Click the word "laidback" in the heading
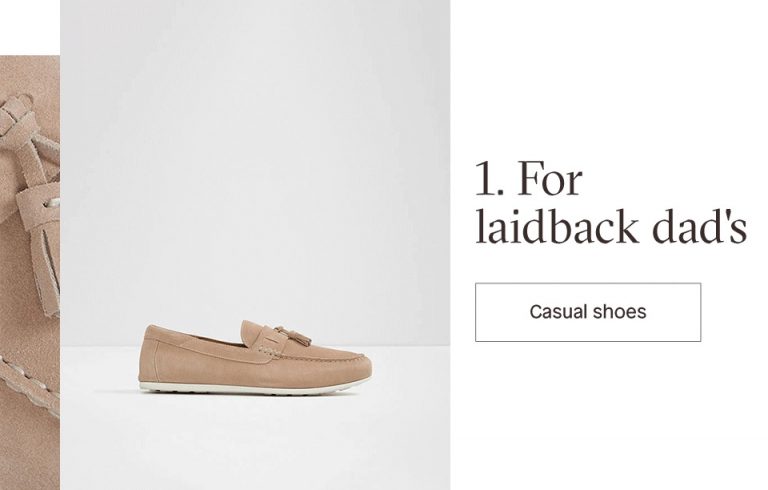 [x=557, y=226]
